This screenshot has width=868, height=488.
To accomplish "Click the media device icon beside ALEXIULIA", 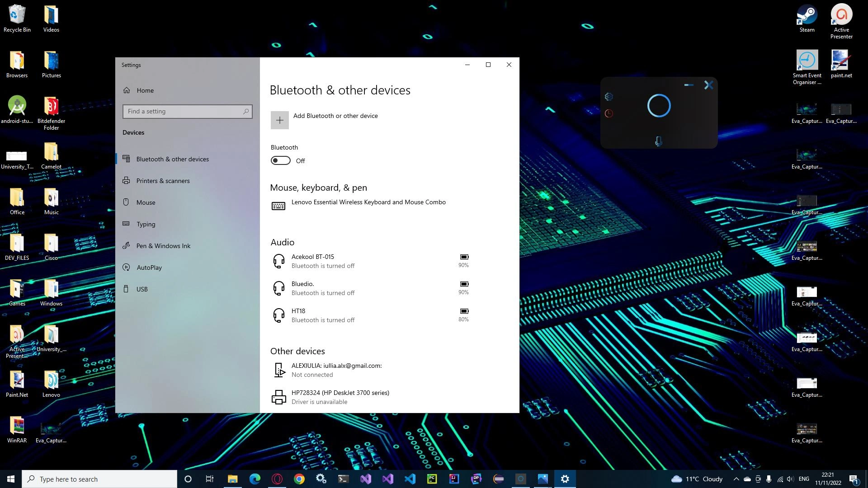I will click(279, 370).
